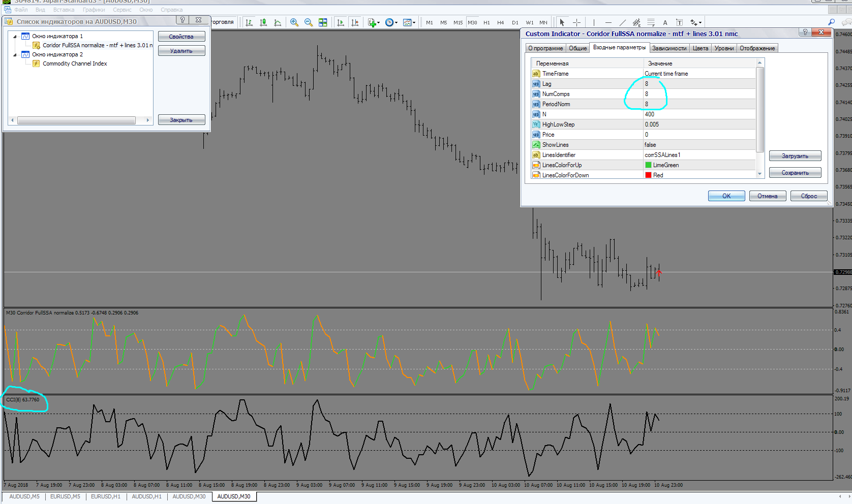Select Coridor FullSSA normalize indicator item

[98, 45]
